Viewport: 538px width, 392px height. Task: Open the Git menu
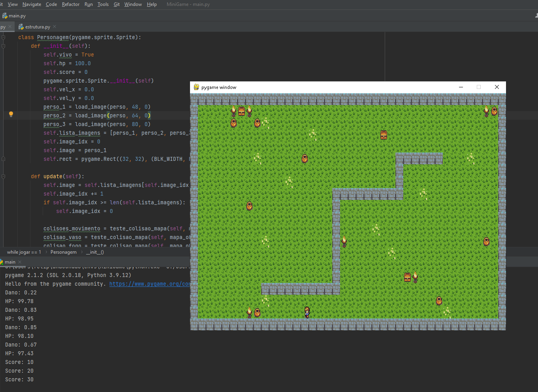click(117, 4)
